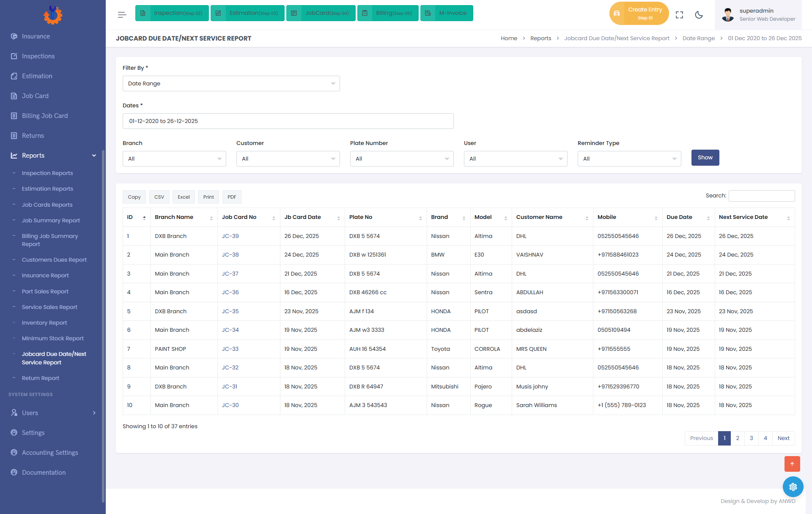The height and width of the screenshot is (514, 812).
Task: Click the Create Entry button
Action: [x=639, y=14]
